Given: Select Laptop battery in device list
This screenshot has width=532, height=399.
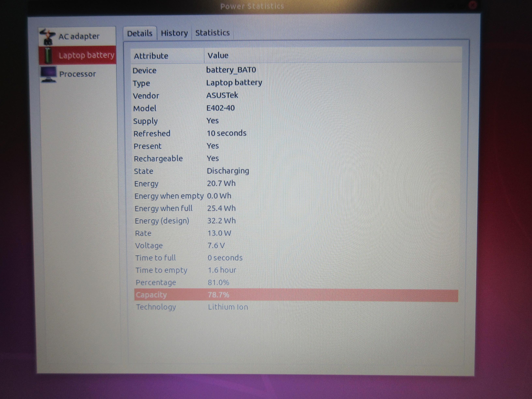Looking at the screenshot, I should (x=77, y=55).
